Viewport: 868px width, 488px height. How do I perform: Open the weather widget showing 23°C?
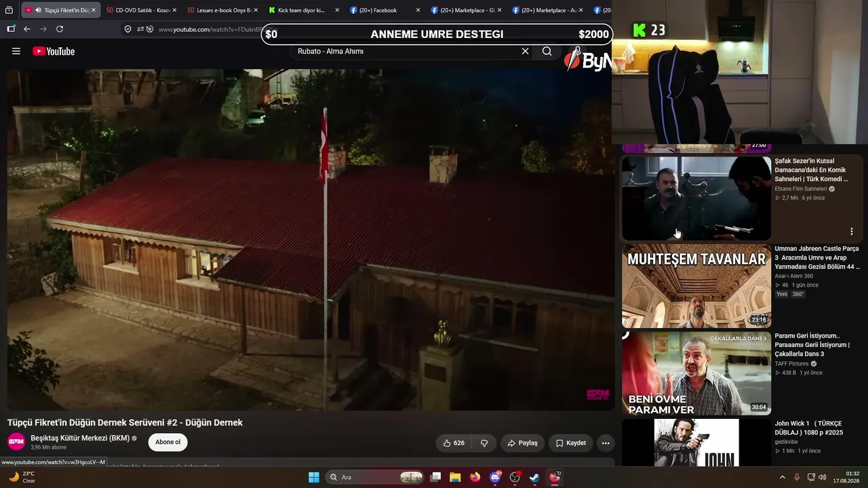pos(21,477)
